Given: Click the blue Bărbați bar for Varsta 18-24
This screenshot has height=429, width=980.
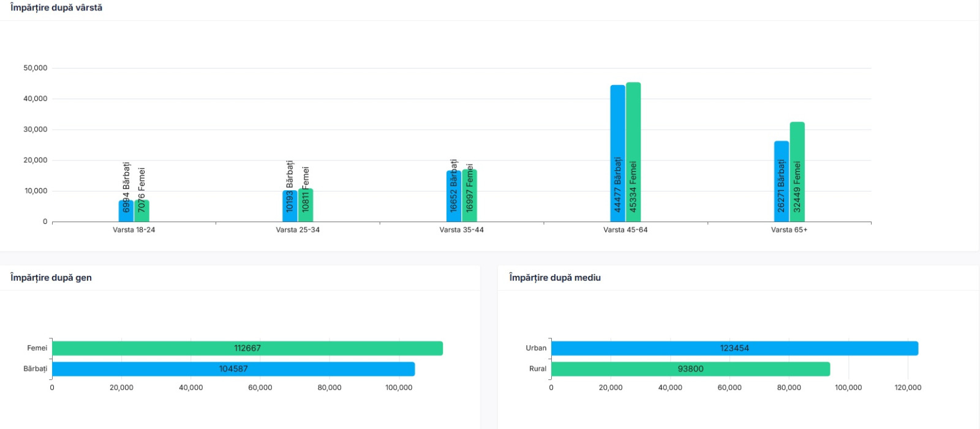Looking at the screenshot, I should pos(126,211).
